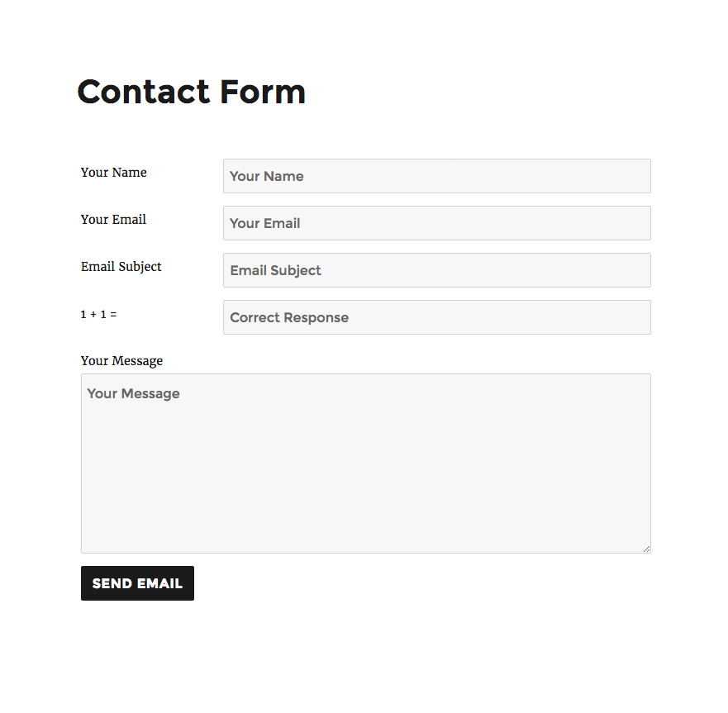Click inside the Your Email input field
The width and height of the screenshot is (728, 713).
tap(436, 223)
